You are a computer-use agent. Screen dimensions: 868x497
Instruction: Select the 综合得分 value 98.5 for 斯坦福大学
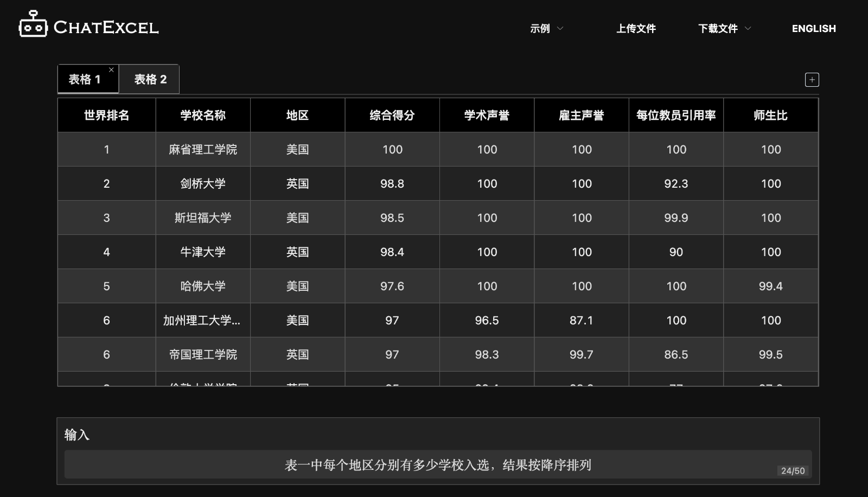click(392, 218)
